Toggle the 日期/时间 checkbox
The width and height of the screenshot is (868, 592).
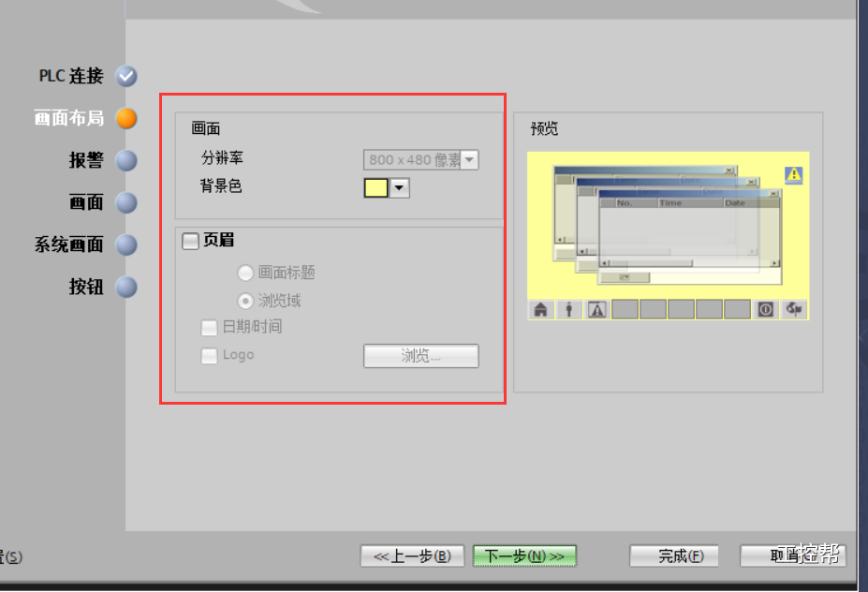click(x=209, y=328)
